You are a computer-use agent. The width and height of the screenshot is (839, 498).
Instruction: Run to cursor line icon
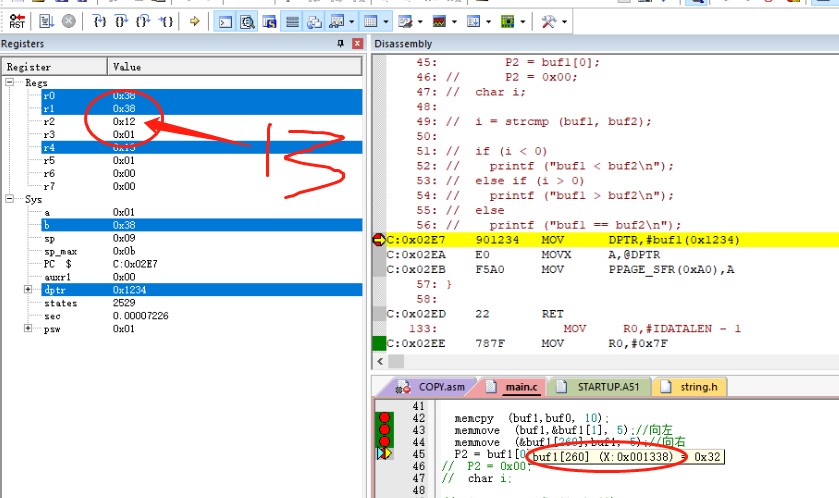166,21
